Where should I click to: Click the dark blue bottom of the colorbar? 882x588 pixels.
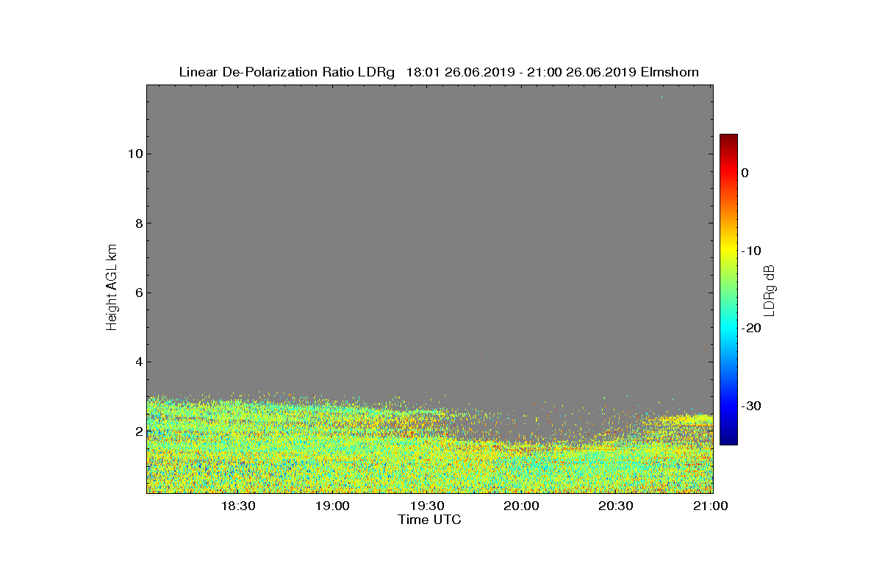click(728, 440)
